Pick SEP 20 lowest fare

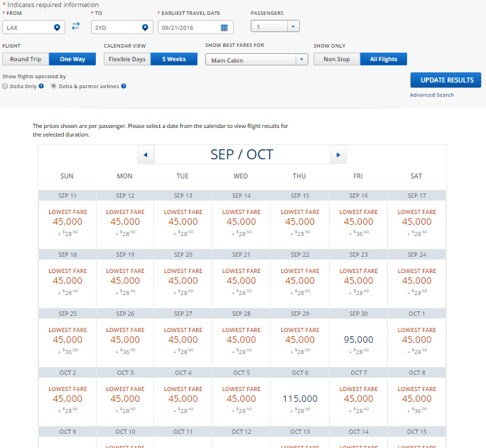pyautogui.click(x=183, y=283)
